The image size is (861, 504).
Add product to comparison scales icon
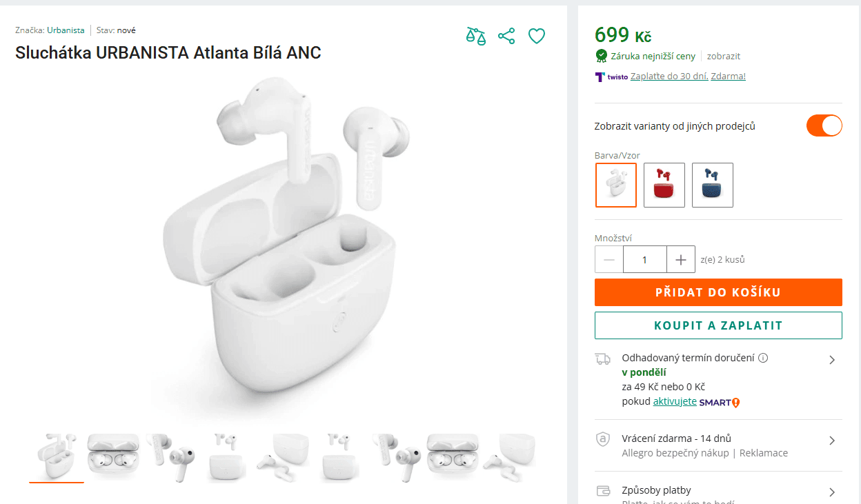point(476,36)
